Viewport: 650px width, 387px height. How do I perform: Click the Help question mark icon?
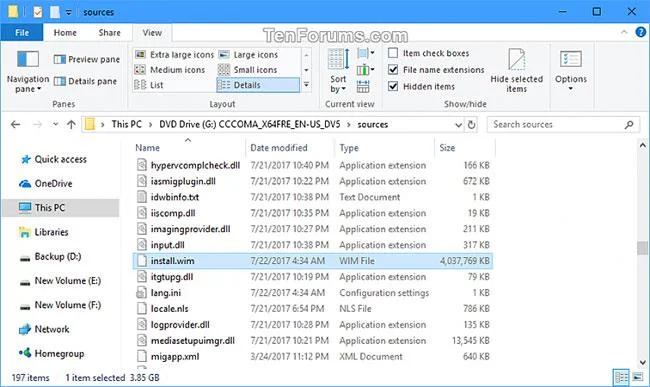(x=640, y=32)
